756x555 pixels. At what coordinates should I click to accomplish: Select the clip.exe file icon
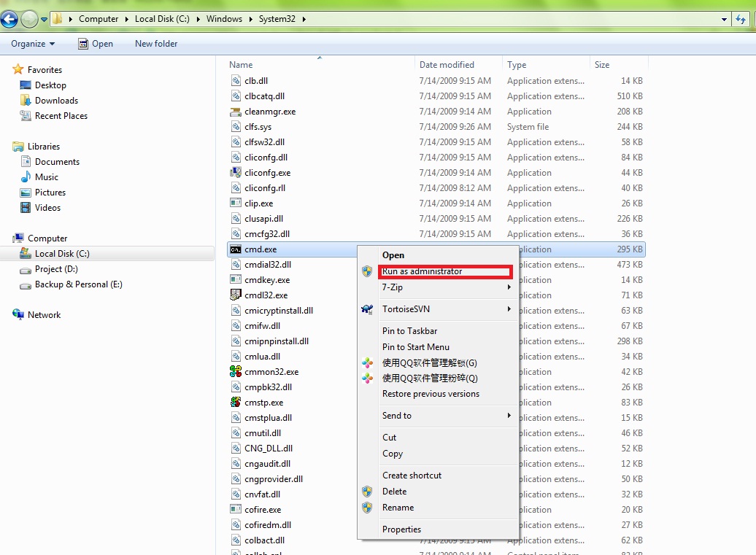pos(235,203)
